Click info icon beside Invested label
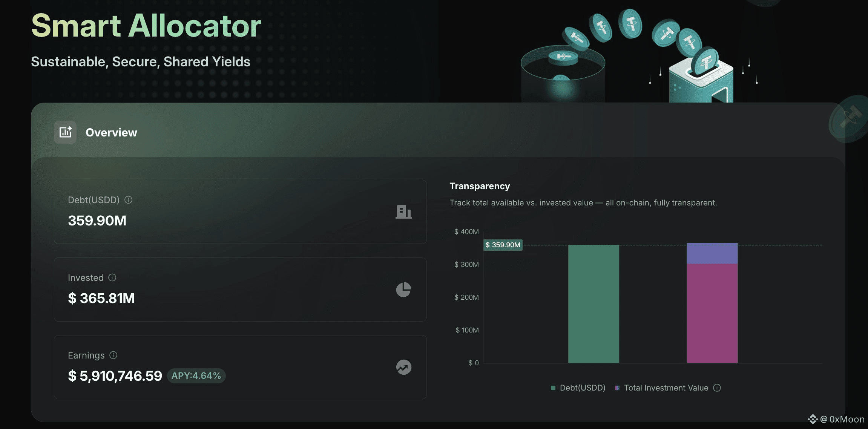The width and height of the screenshot is (868, 429). point(112,277)
